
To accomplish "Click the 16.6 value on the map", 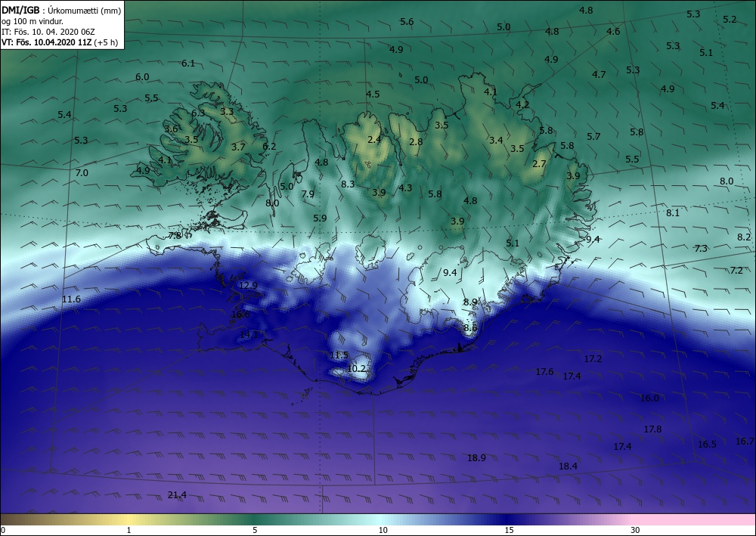I will (240, 314).
